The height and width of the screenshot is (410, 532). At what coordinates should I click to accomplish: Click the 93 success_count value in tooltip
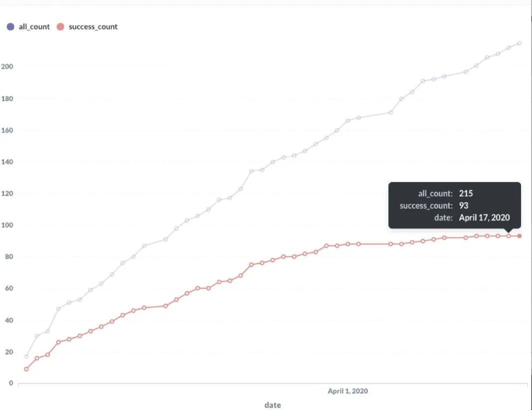[x=464, y=205]
